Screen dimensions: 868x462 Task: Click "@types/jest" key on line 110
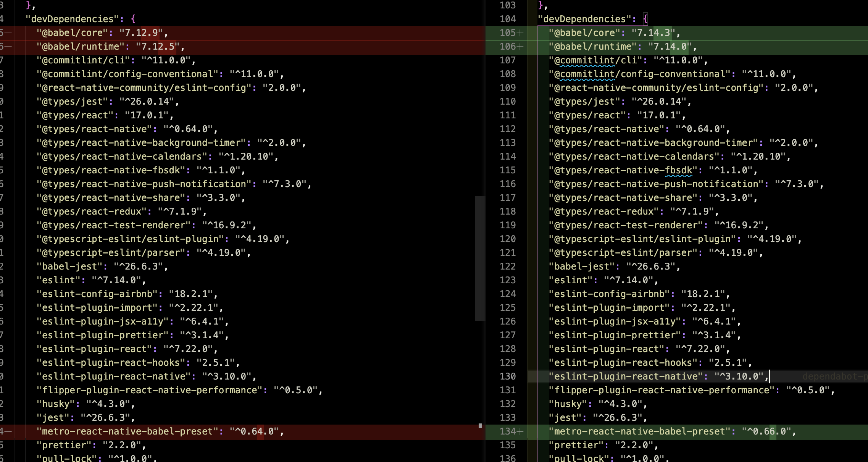click(x=584, y=102)
